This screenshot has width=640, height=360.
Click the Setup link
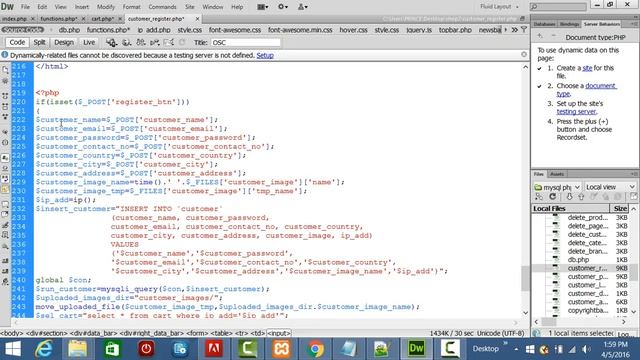tap(265, 56)
